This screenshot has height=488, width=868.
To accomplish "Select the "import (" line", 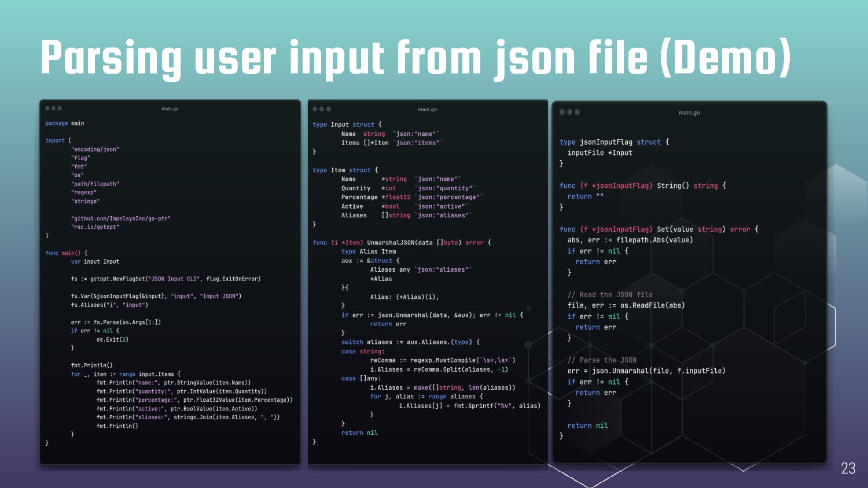I will point(58,141).
